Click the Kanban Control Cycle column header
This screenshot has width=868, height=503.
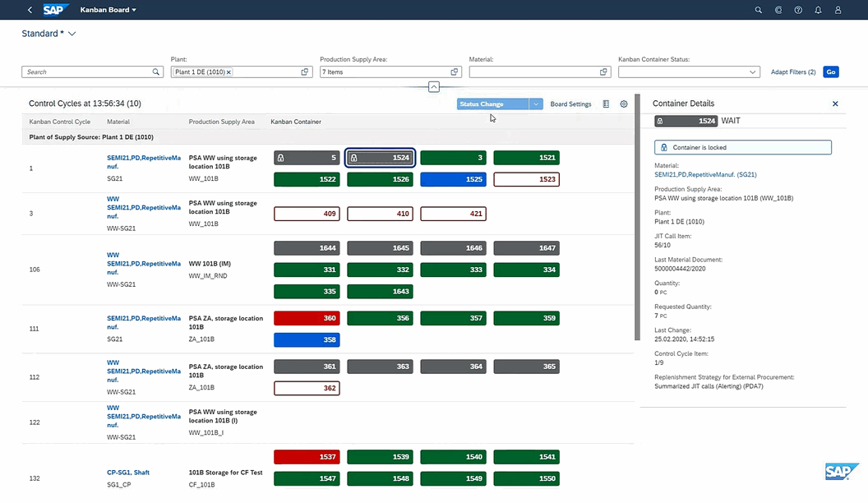60,122
